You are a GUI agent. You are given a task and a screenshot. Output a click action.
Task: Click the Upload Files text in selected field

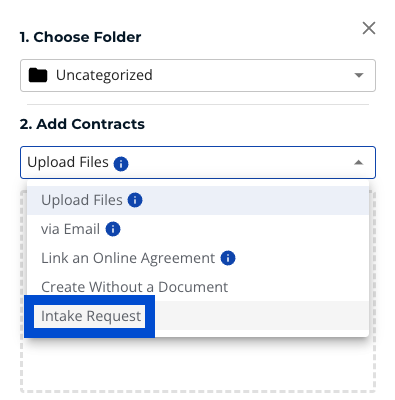coord(68,163)
